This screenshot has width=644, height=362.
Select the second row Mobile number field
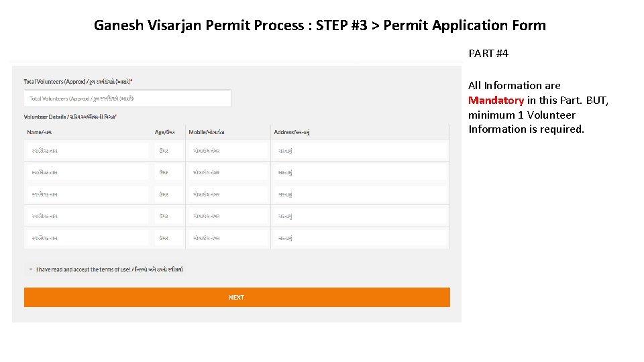228,172
